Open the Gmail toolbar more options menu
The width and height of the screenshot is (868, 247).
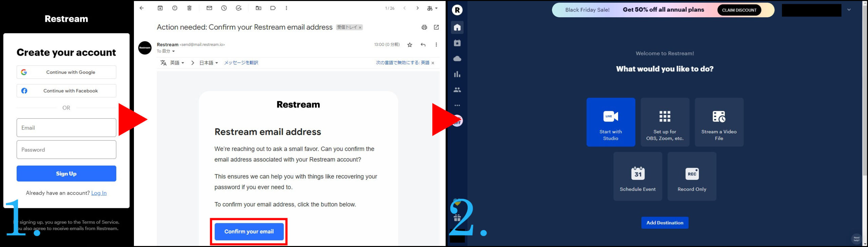pos(287,8)
